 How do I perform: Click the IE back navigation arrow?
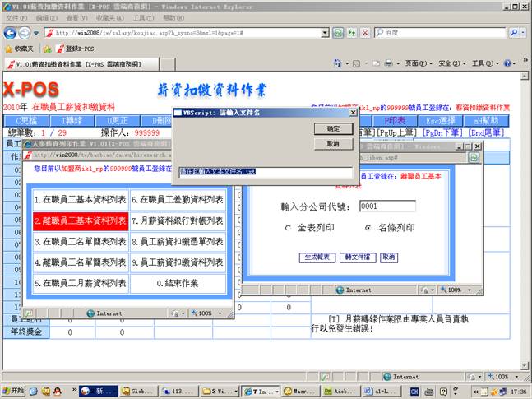(10, 32)
